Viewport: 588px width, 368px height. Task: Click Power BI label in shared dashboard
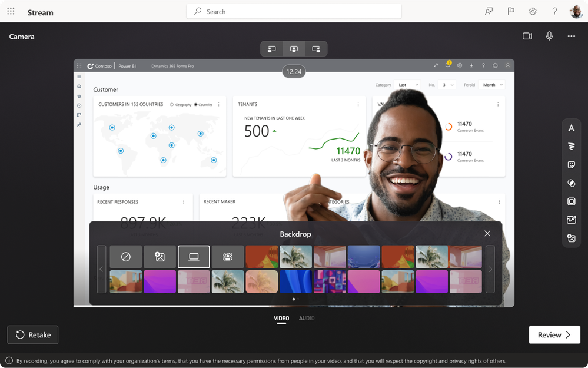(x=127, y=66)
